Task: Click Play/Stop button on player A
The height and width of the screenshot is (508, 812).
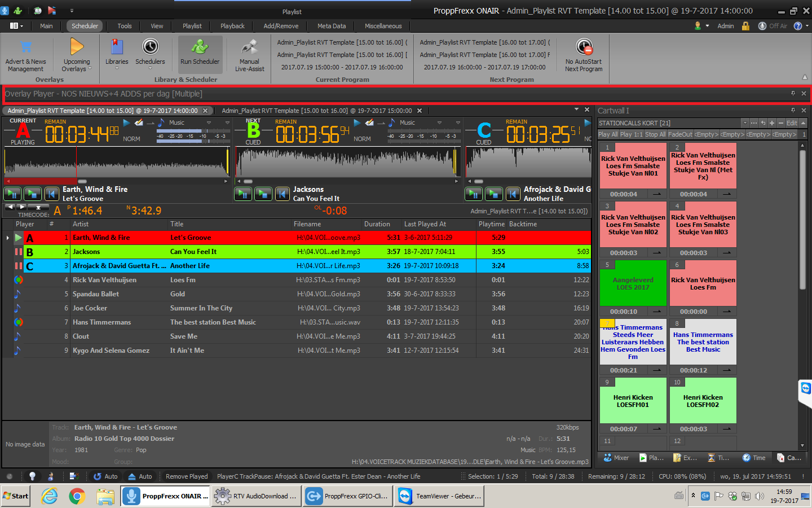Action: (33, 194)
